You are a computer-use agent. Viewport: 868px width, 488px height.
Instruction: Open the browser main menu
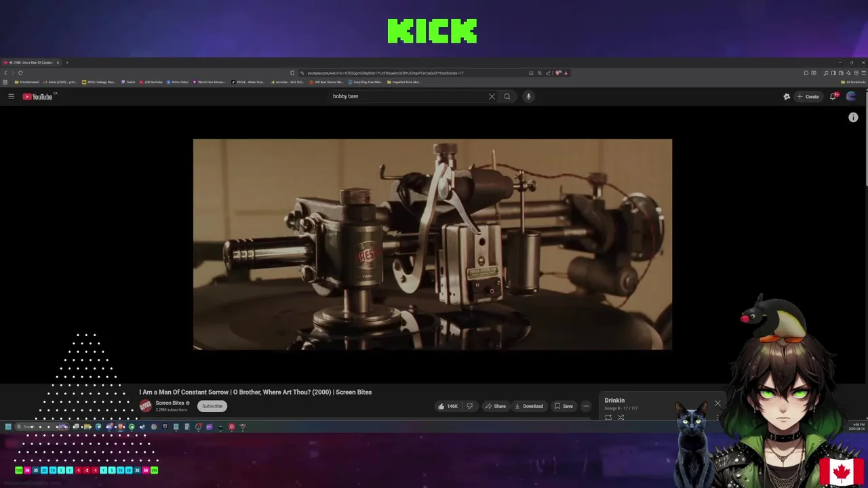[863, 73]
